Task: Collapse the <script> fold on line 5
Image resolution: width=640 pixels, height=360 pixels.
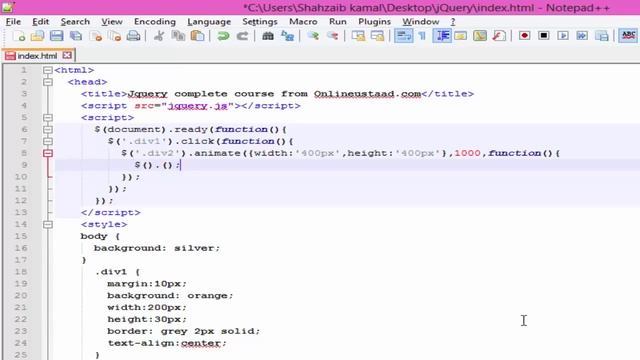Action: [48, 118]
